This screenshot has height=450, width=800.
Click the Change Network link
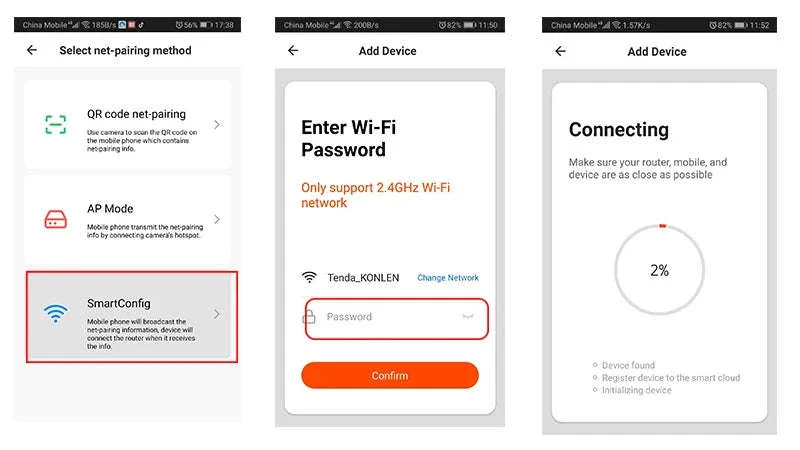pyautogui.click(x=448, y=278)
